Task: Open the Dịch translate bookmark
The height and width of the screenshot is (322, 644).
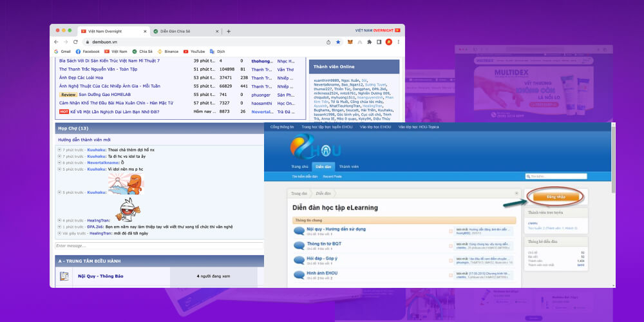Action: coord(217,52)
